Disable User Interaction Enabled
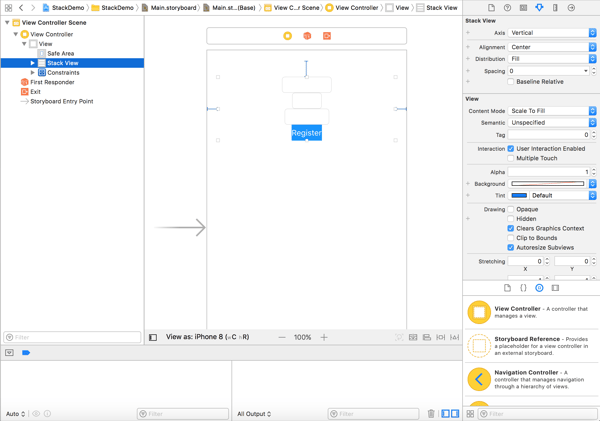The height and width of the screenshot is (421, 600). [x=511, y=148]
